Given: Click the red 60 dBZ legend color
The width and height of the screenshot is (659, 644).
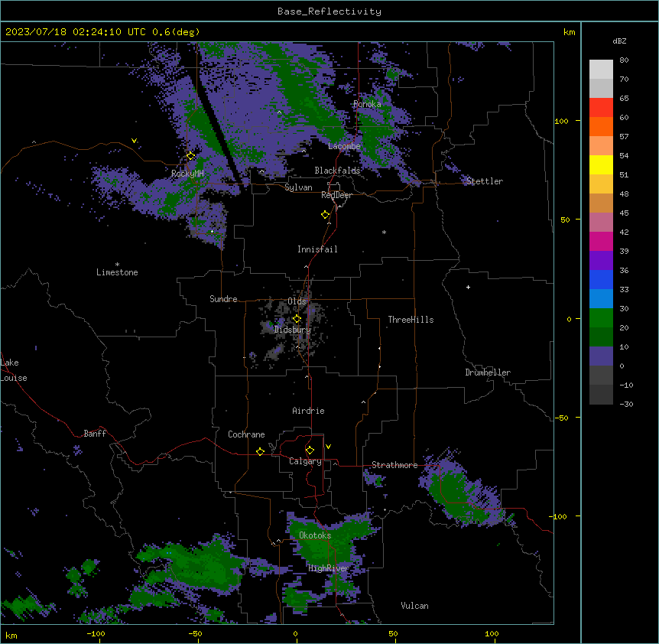Looking at the screenshot, I should tap(601, 108).
